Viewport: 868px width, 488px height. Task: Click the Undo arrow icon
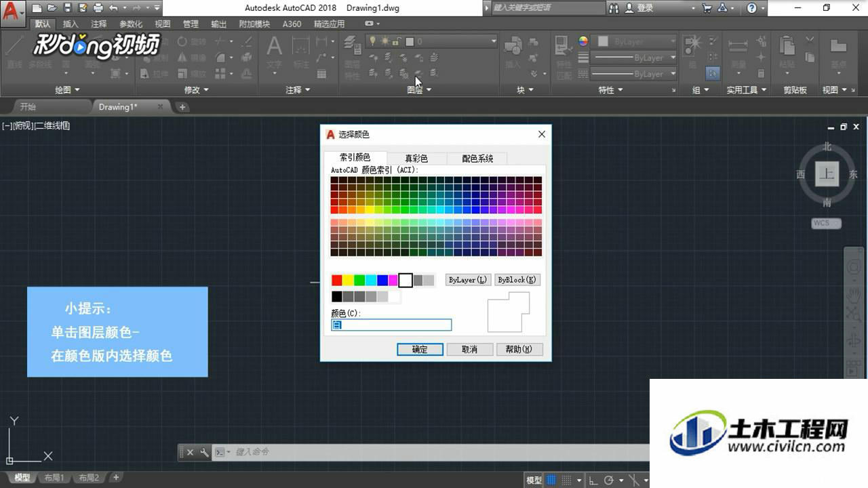click(113, 8)
